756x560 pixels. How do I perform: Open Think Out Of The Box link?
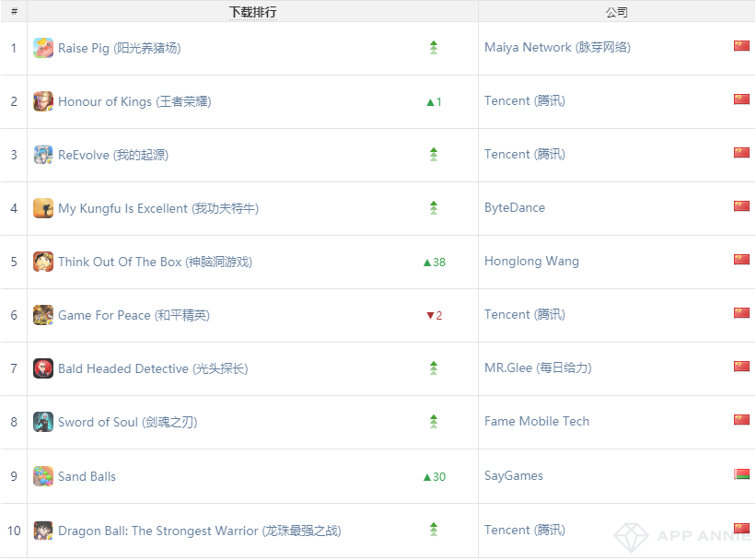[155, 262]
